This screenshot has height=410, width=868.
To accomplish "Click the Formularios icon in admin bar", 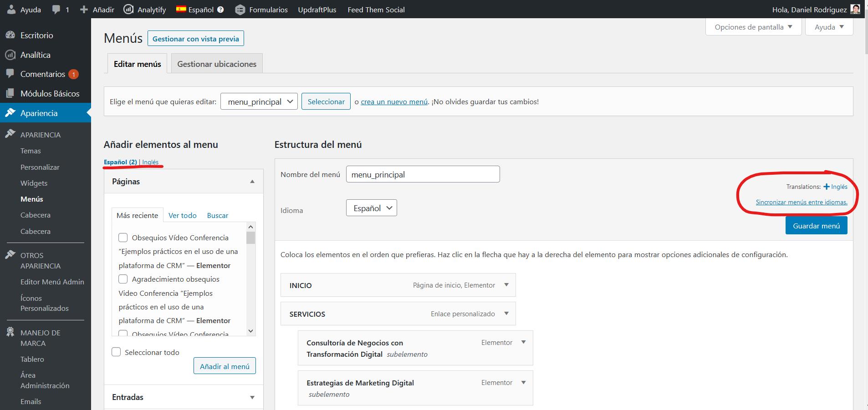I will tap(240, 10).
